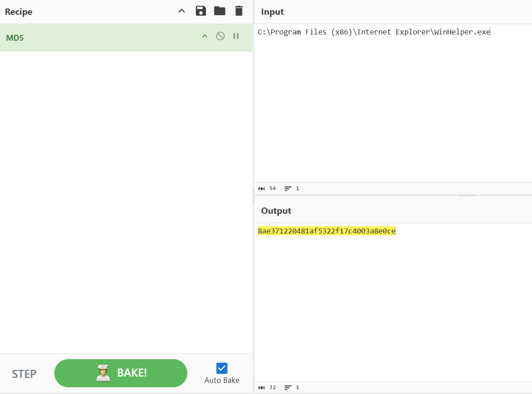Click the input character count 54

click(272, 189)
